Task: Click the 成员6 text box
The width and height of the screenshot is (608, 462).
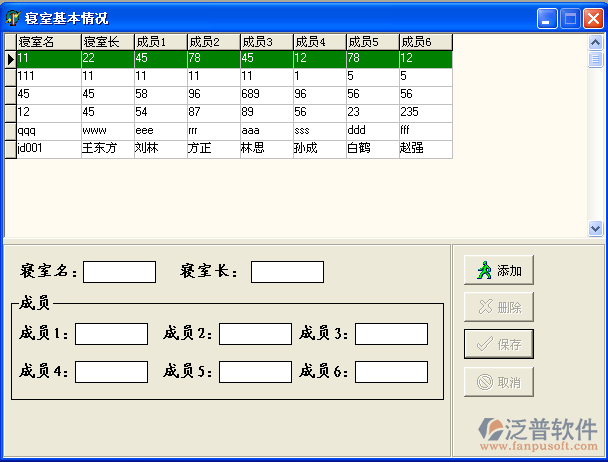Action: (x=391, y=372)
